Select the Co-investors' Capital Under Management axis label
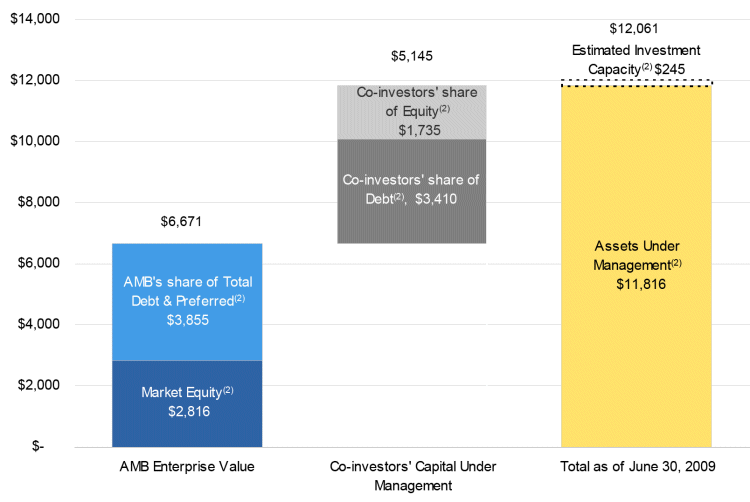The image size is (750, 502). (x=411, y=476)
